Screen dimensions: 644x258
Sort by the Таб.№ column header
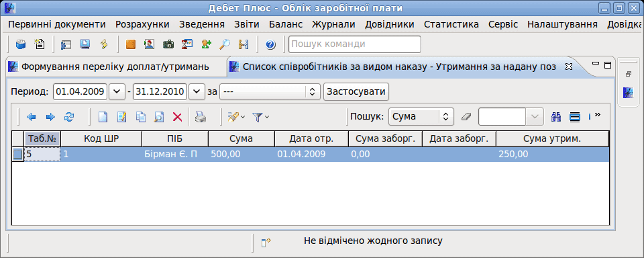42,139
